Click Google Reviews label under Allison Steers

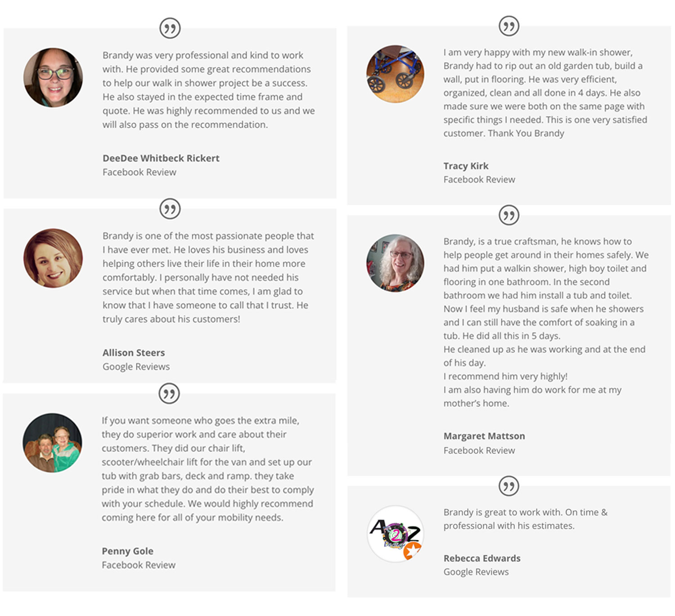click(x=136, y=367)
